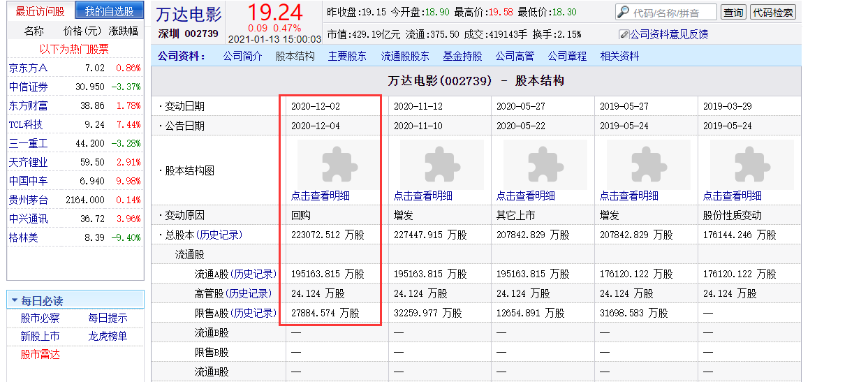
Task: Click 以下为热门股票 header text
Action: coord(74,49)
